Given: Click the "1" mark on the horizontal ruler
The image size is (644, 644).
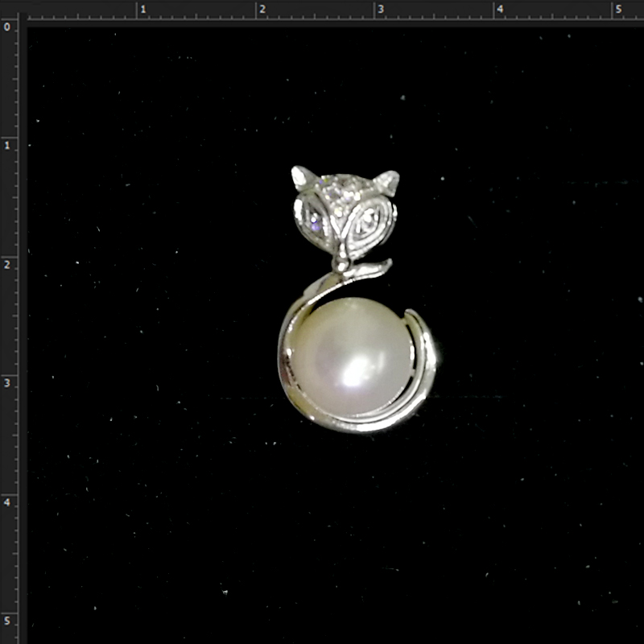Looking at the screenshot, I should [143, 9].
